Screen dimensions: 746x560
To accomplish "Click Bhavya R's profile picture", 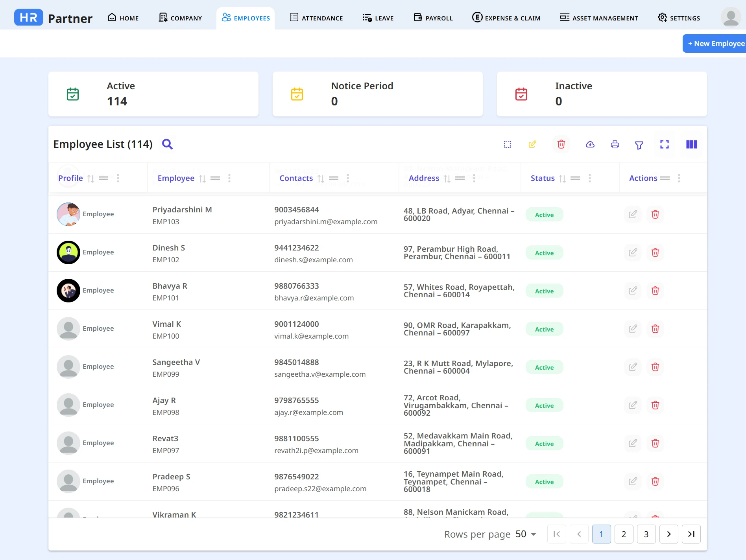I will click(x=68, y=291).
